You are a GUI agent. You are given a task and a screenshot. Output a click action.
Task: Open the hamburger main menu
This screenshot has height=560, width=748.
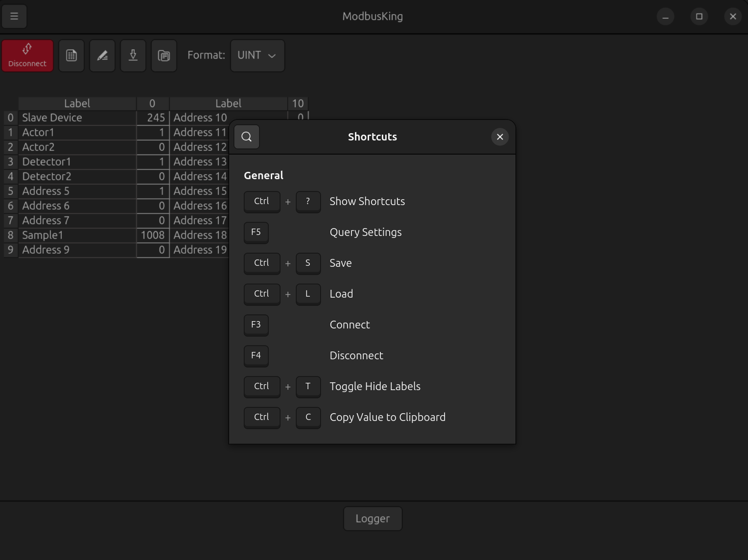click(x=14, y=16)
